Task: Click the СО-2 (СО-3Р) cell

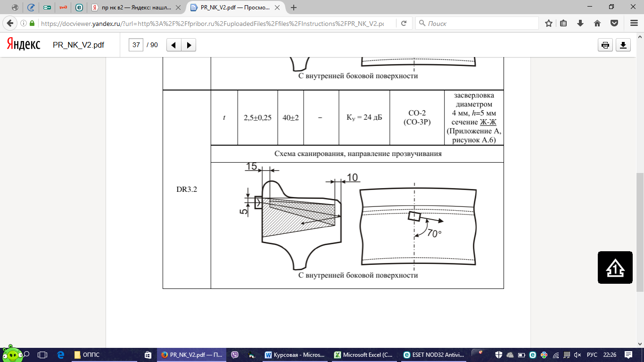Action: point(417,118)
